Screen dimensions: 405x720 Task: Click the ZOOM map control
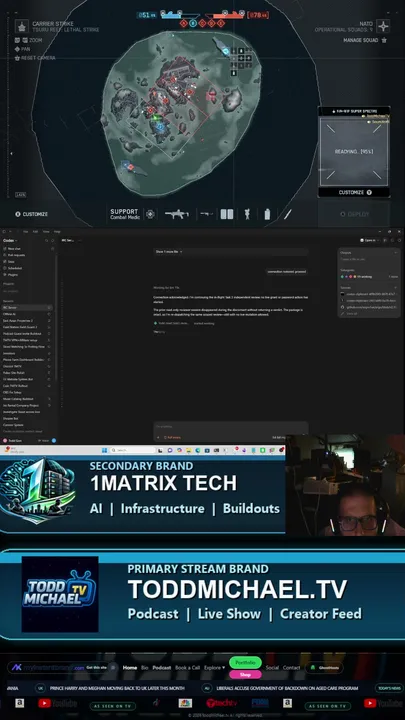tap(29, 40)
